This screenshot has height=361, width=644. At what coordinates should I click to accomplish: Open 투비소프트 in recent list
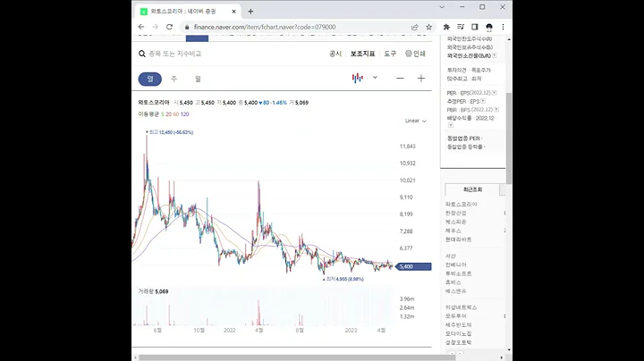458,273
